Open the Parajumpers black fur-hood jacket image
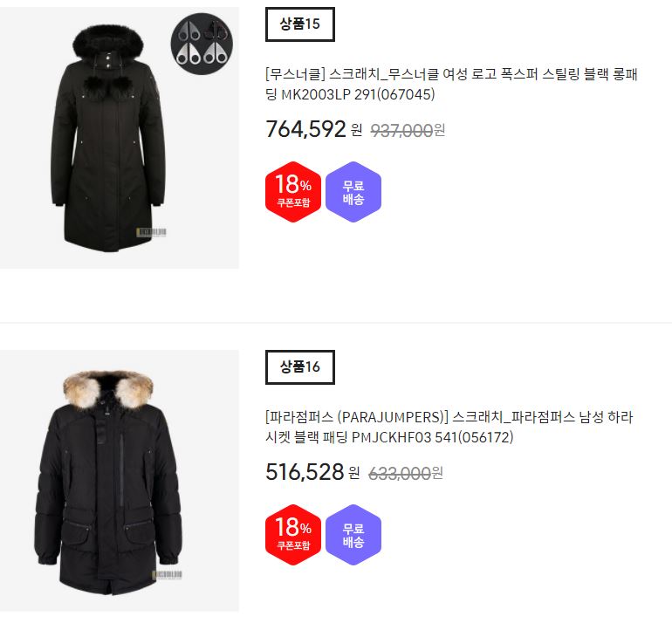This screenshot has height=623, width=672. pos(120,480)
